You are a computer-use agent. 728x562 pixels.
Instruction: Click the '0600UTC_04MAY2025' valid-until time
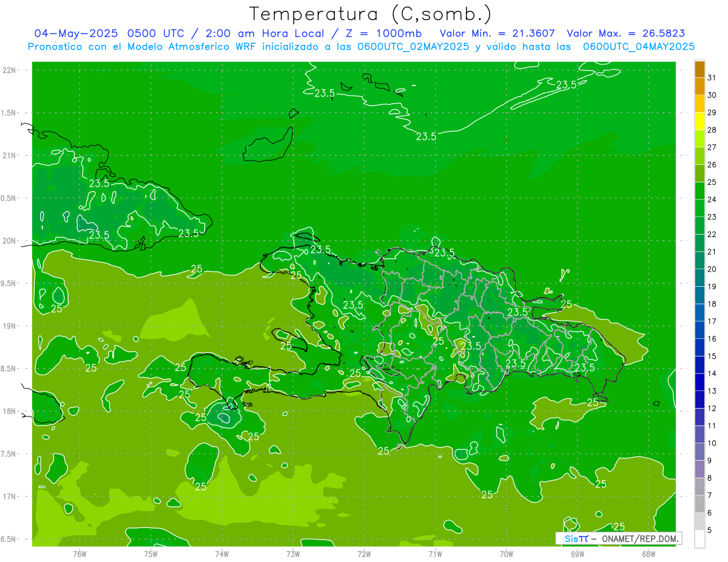point(638,47)
